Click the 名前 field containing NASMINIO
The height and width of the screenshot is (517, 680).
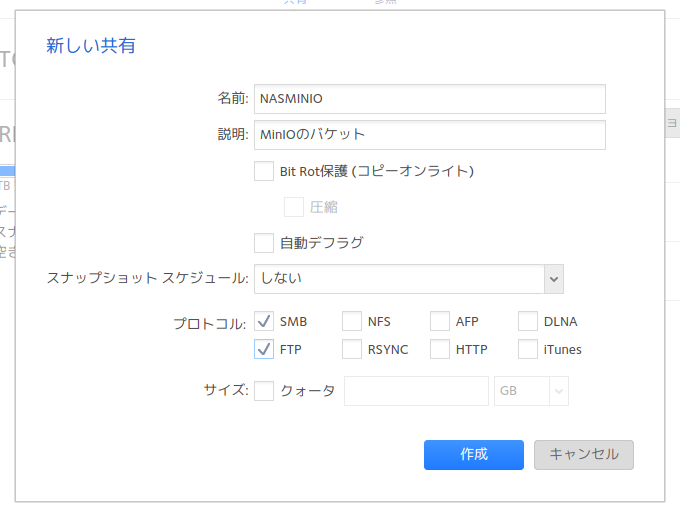click(430, 99)
